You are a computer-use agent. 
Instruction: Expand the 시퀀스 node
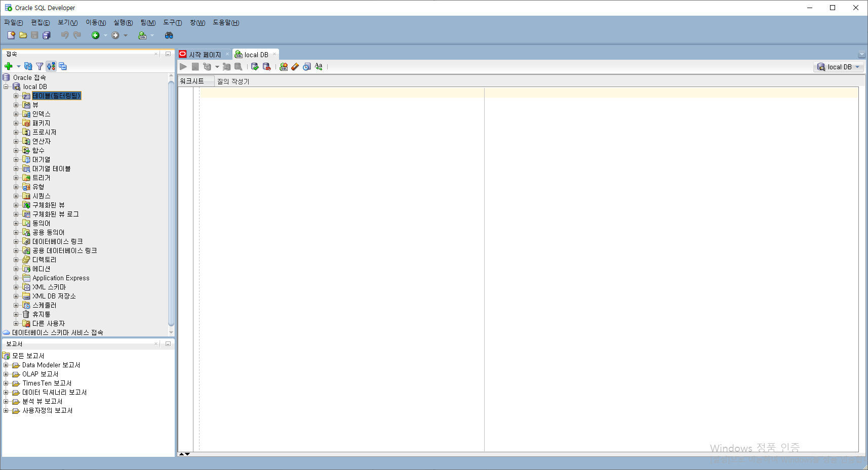pos(16,196)
